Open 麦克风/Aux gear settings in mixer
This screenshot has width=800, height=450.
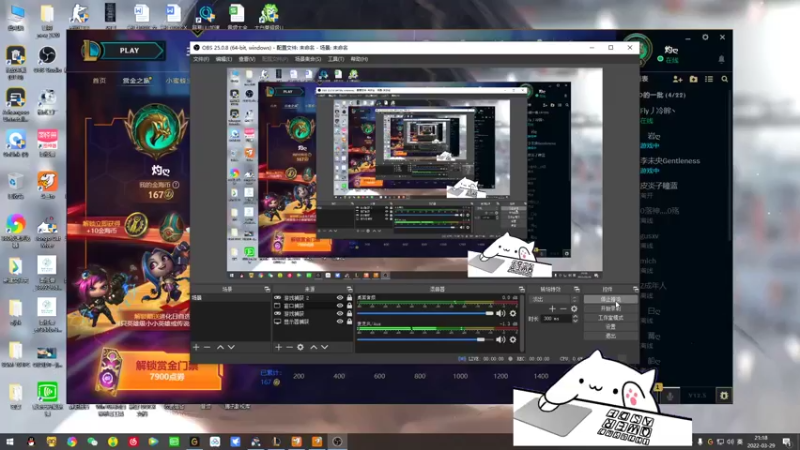tap(513, 339)
